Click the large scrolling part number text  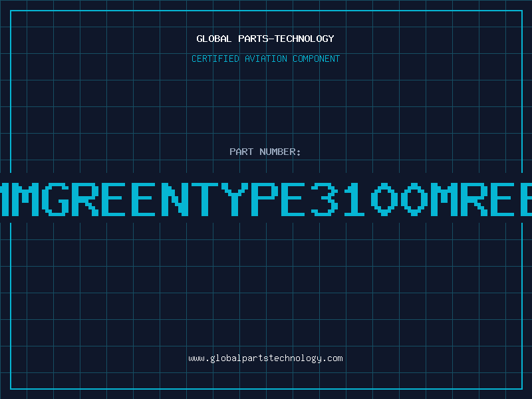pos(266,199)
